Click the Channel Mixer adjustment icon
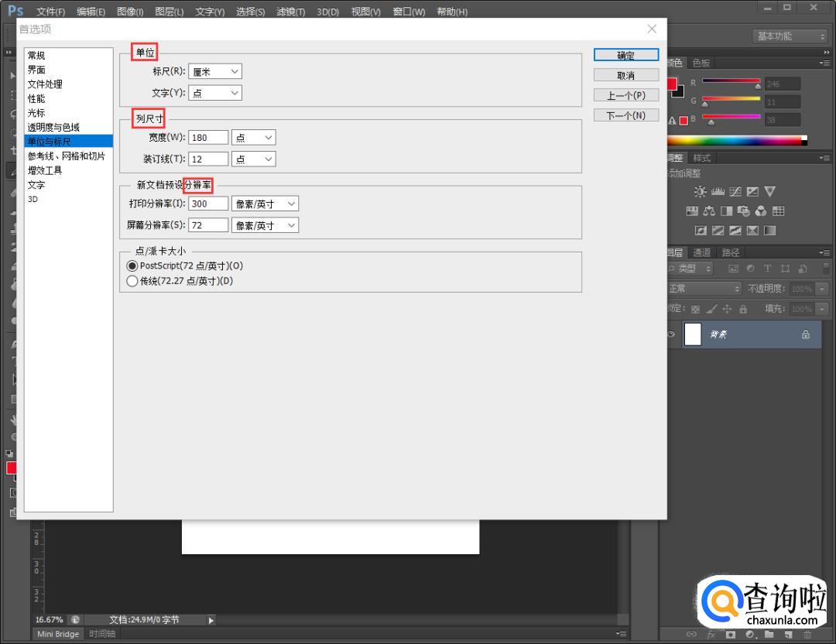Screen dimensions: 836x644 point(761,211)
